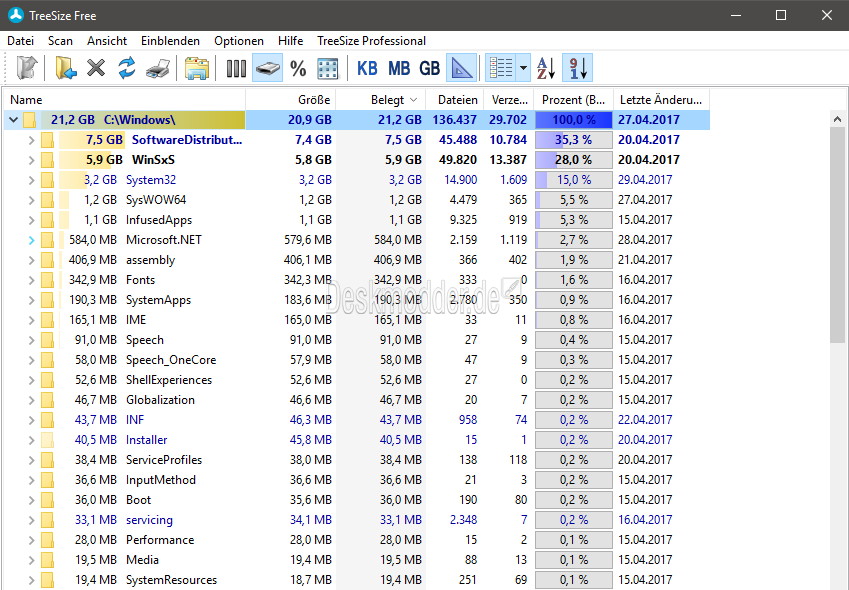849x590 pixels.
Task: Select the ShellExperiences folder row
Action: pos(357,380)
